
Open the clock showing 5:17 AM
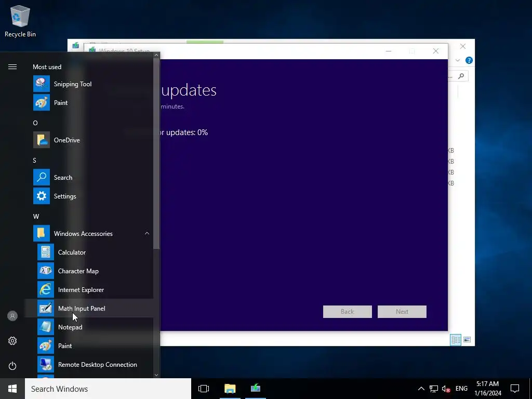click(487, 389)
